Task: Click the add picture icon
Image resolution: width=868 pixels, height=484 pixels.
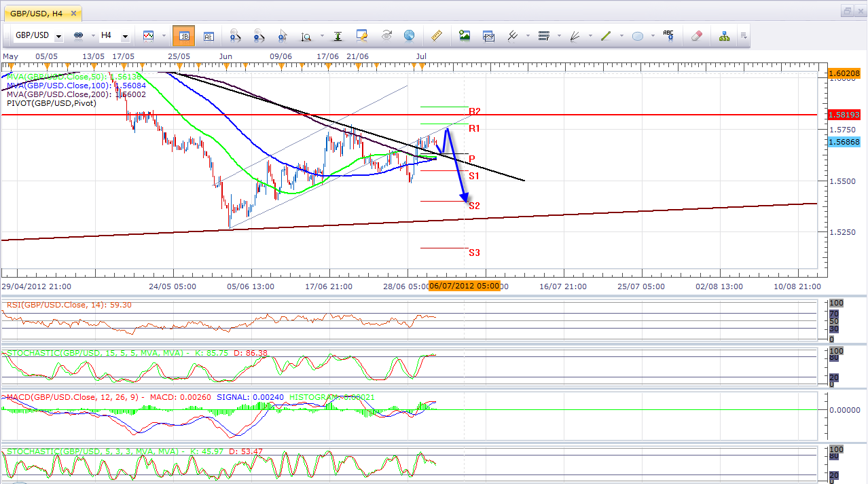Action: [x=465, y=35]
